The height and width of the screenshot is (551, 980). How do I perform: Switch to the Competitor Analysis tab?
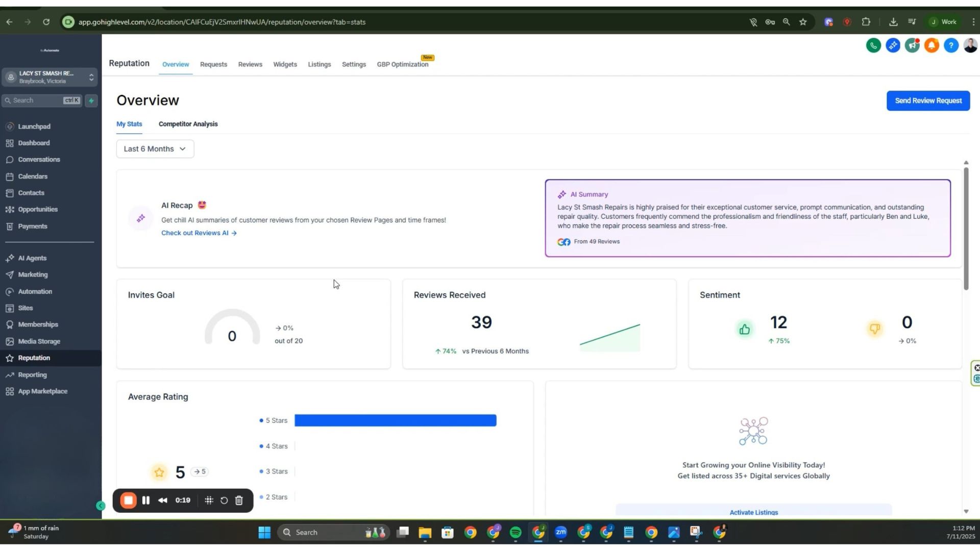(188, 124)
